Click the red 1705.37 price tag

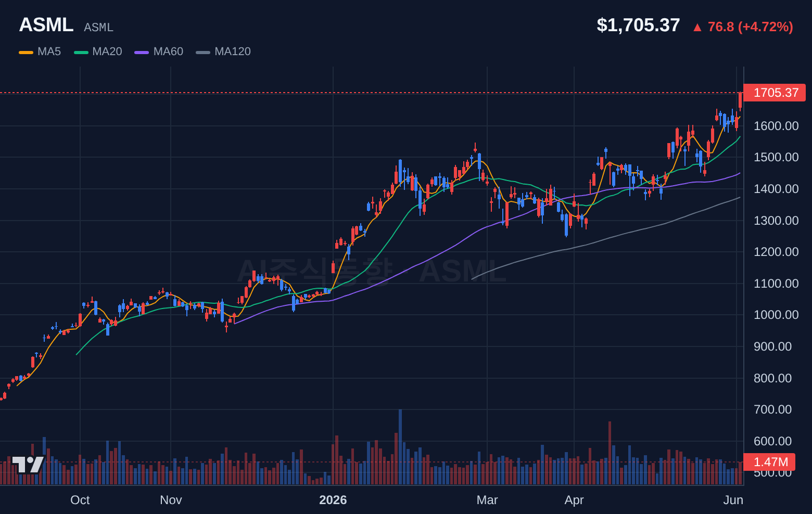tap(775, 93)
